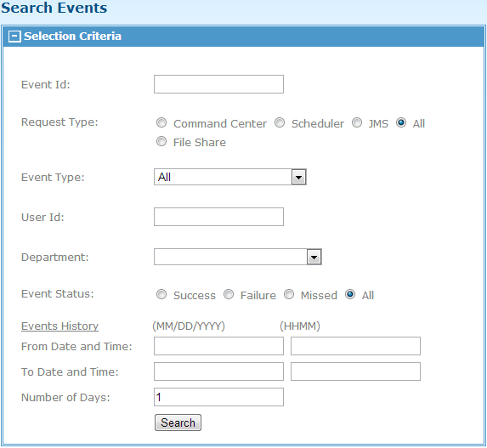
Task: Click the From Time HHMM field
Action: [355, 346]
